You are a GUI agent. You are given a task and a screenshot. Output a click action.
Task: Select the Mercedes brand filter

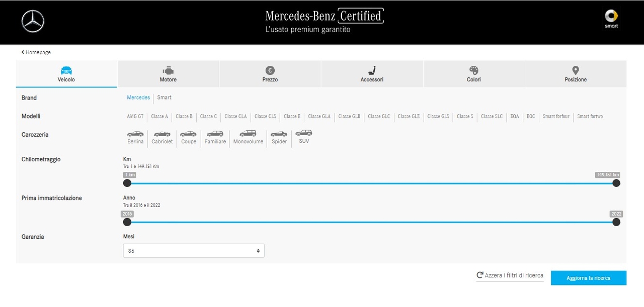click(138, 97)
